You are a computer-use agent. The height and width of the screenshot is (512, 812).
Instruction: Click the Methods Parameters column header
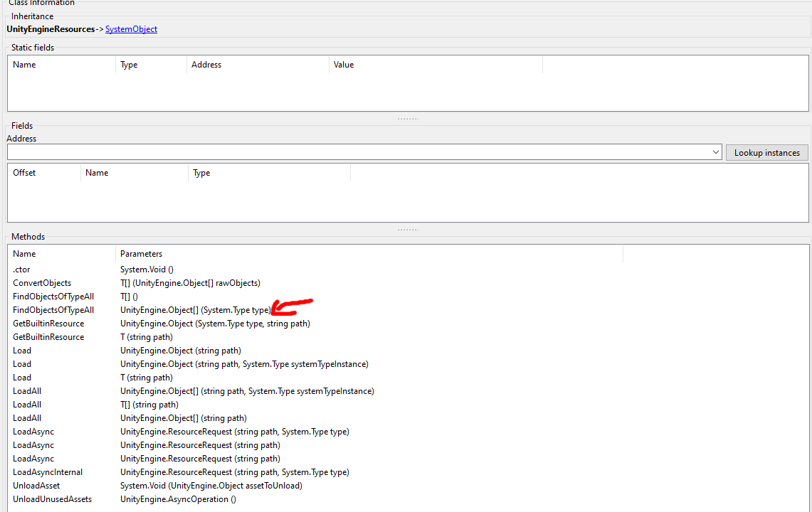(x=369, y=254)
